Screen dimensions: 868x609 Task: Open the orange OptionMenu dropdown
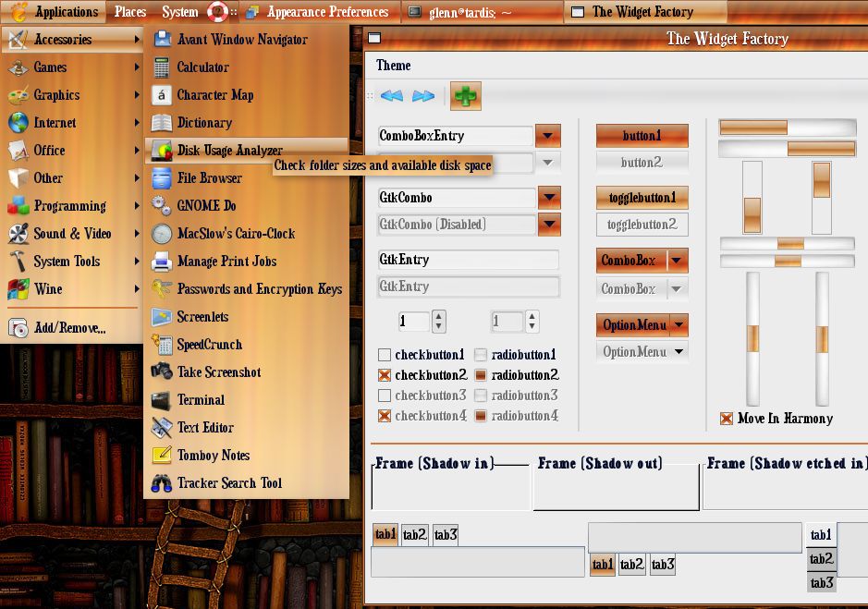[642, 325]
